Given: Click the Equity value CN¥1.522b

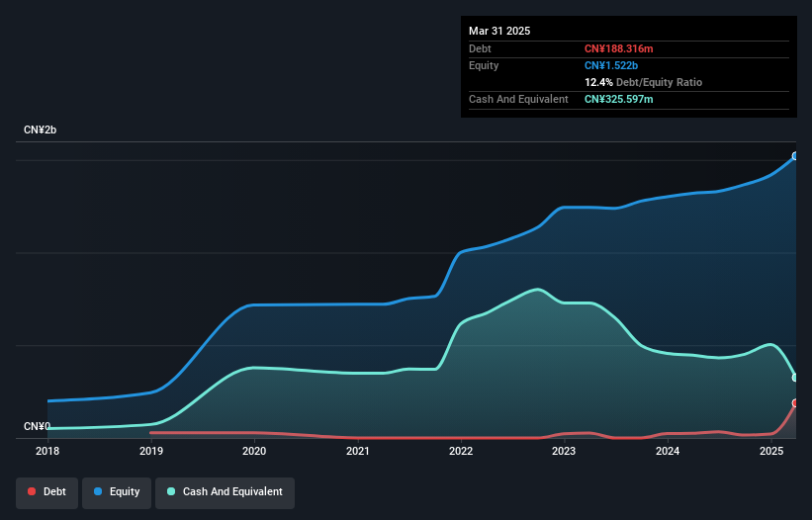Looking at the screenshot, I should pos(611,65).
